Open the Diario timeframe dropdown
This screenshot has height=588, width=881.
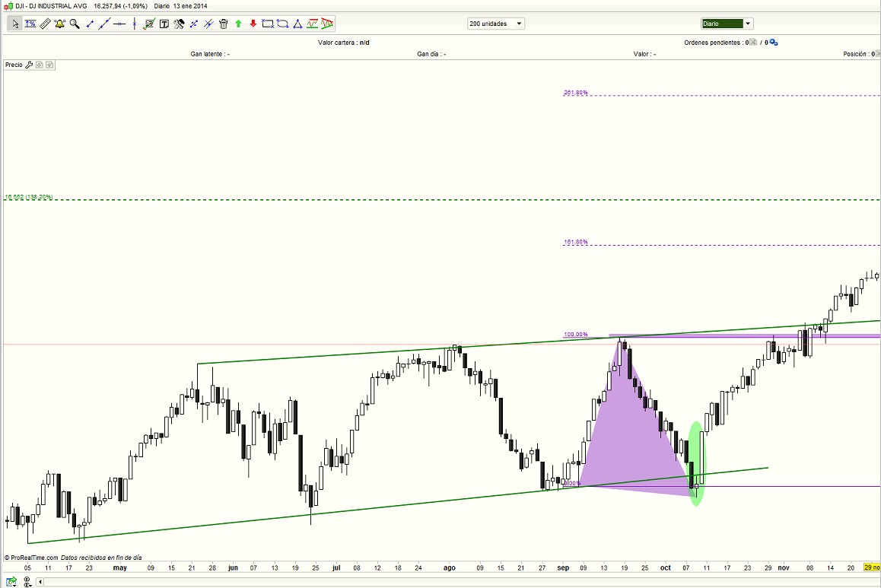tap(727, 24)
